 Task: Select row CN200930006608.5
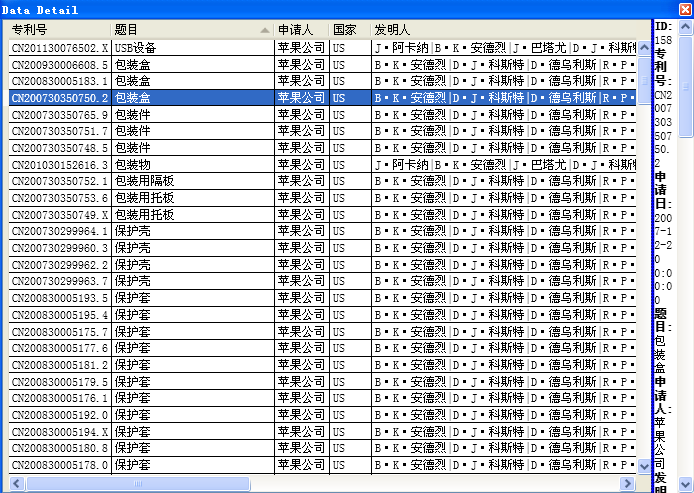[x=322, y=64]
